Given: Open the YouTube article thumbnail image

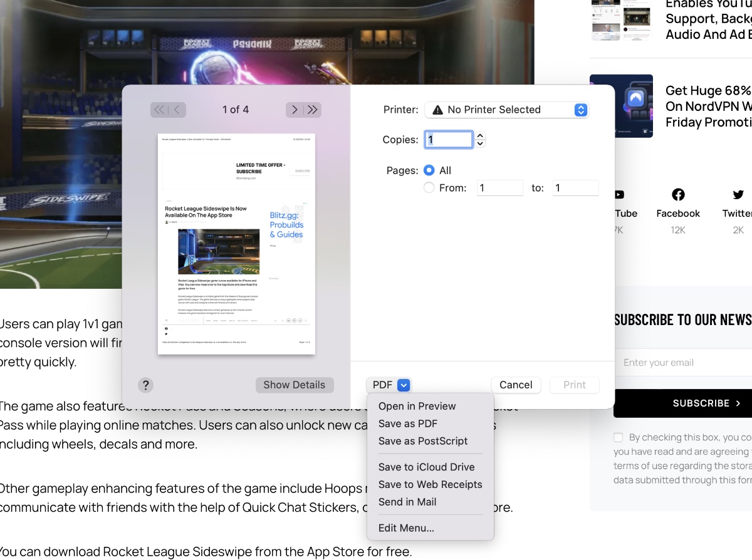Looking at the screenshot, I should click(x=621, y=19).
